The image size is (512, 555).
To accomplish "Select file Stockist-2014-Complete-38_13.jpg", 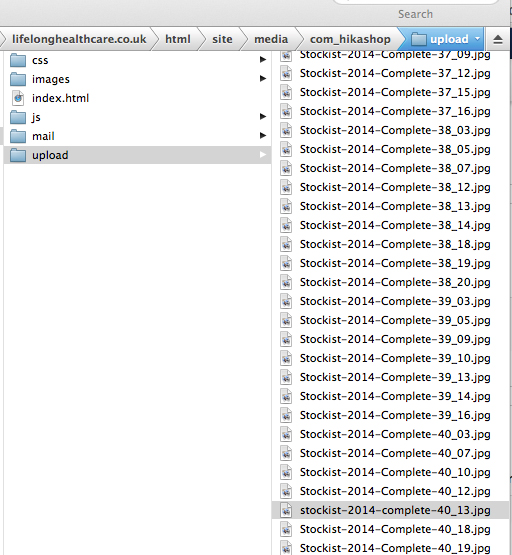I will click(395, 206).
